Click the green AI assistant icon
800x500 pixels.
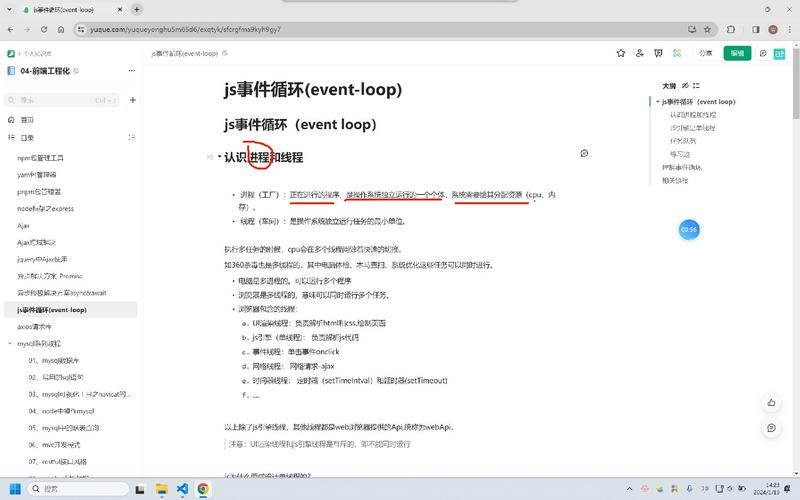point(677,53)
